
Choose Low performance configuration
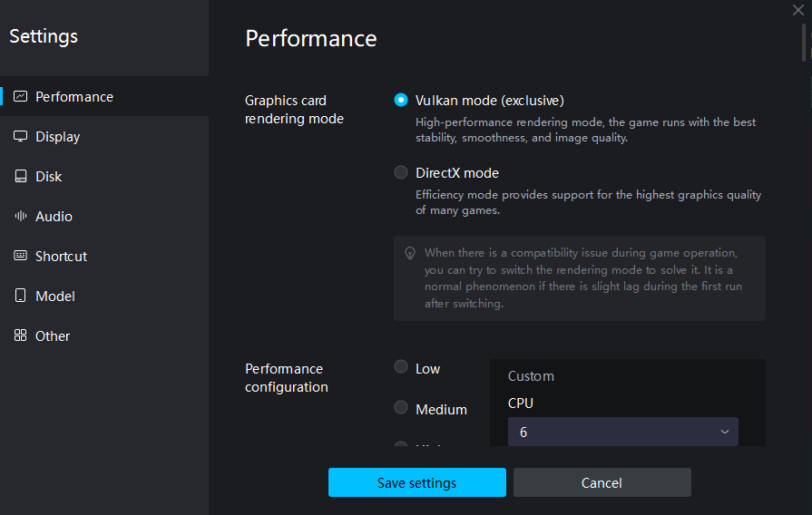[x=401, y=367]
